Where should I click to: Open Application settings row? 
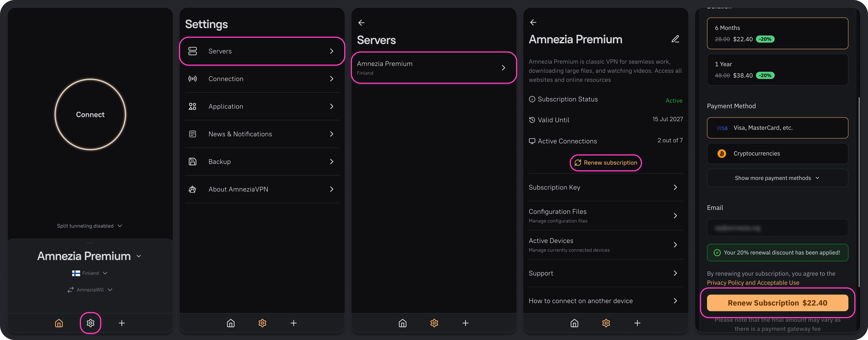tap(262, 106)
